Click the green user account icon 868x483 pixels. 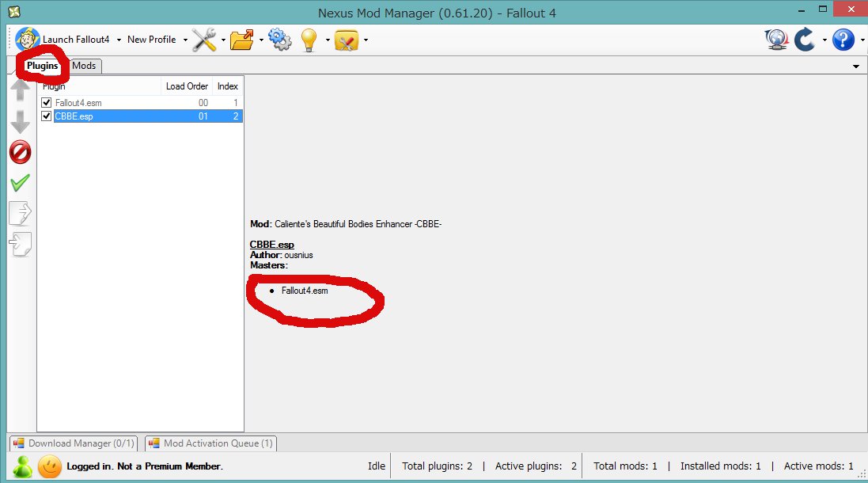pyautogui.click(x=23, y=466)
